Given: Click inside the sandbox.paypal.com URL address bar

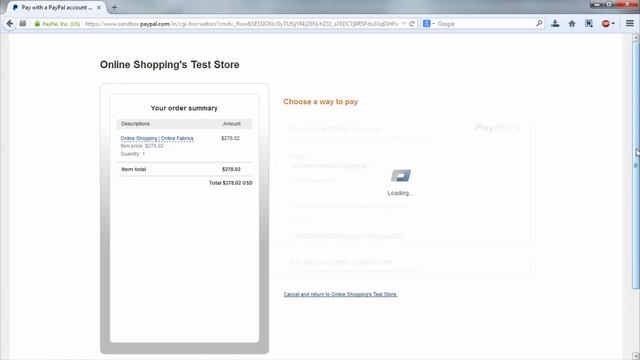Looking at the screenshot, I should 241,24.
